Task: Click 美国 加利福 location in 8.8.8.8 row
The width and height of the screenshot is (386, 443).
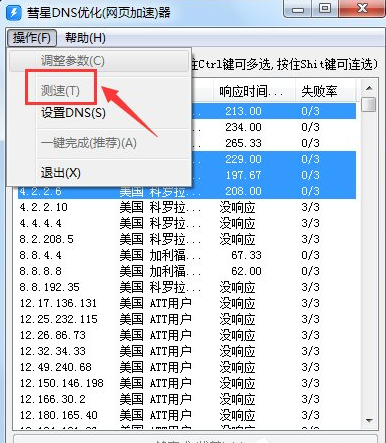Action: click(x=160, y=271)
